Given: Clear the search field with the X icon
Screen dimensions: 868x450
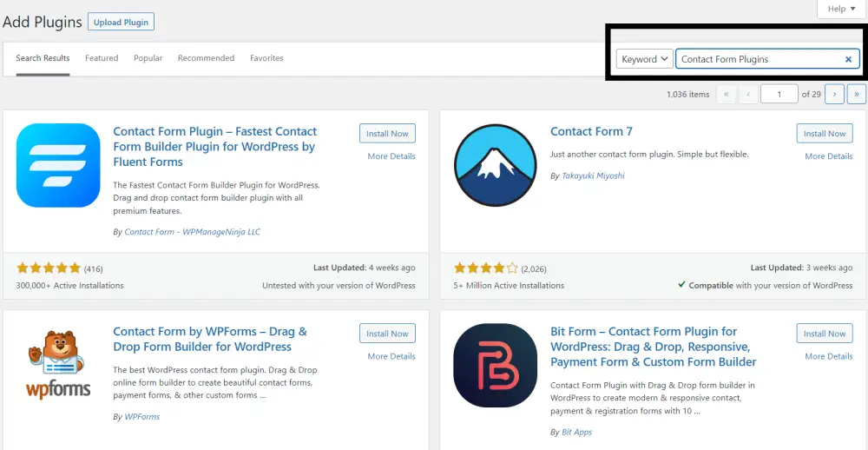Looking at the screenshot, I should pos(848,59).
